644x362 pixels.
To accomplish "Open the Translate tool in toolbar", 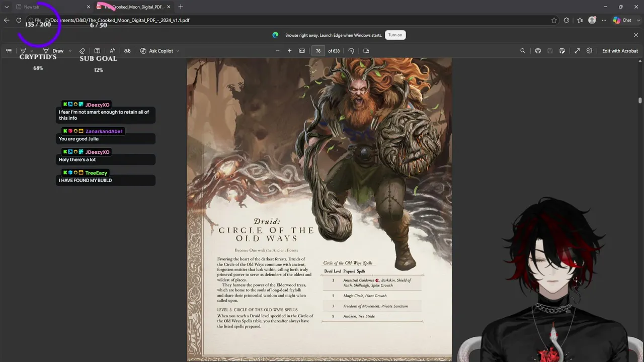I will pyautogui.click(x=127, y=51).
